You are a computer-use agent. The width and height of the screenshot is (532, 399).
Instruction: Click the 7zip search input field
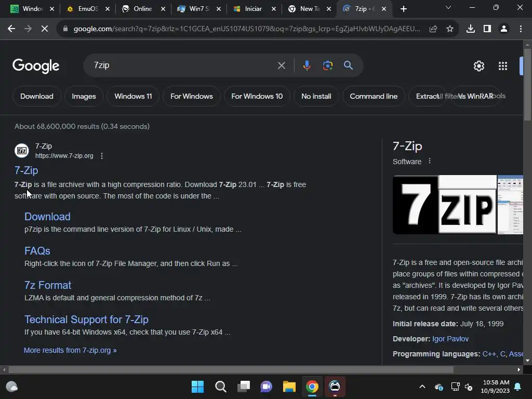[183, 65]
